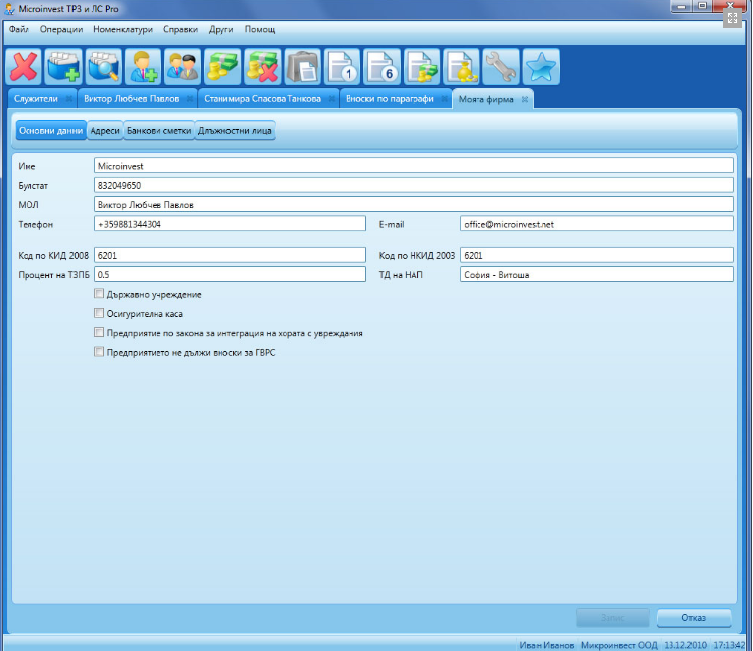Open settings with the wrench icon

pos(501,67)
